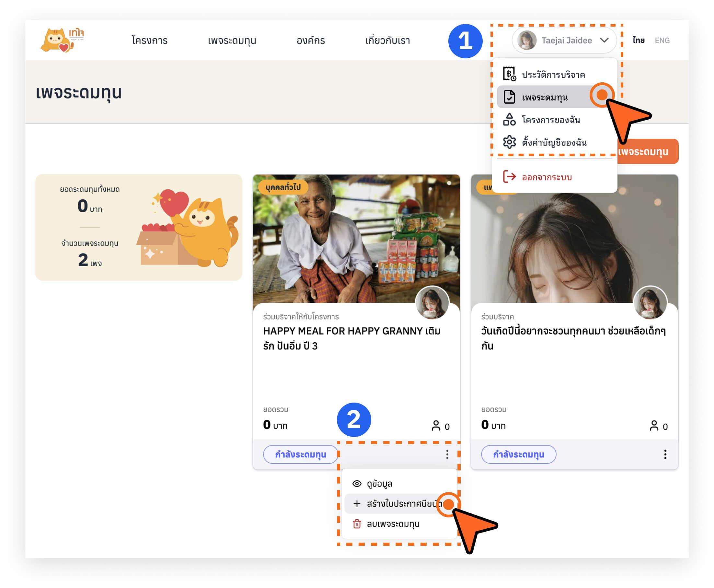714x588 pixels.
Task: Click the โครงการของฉัน shapes icon
Action: click(509, 120)
